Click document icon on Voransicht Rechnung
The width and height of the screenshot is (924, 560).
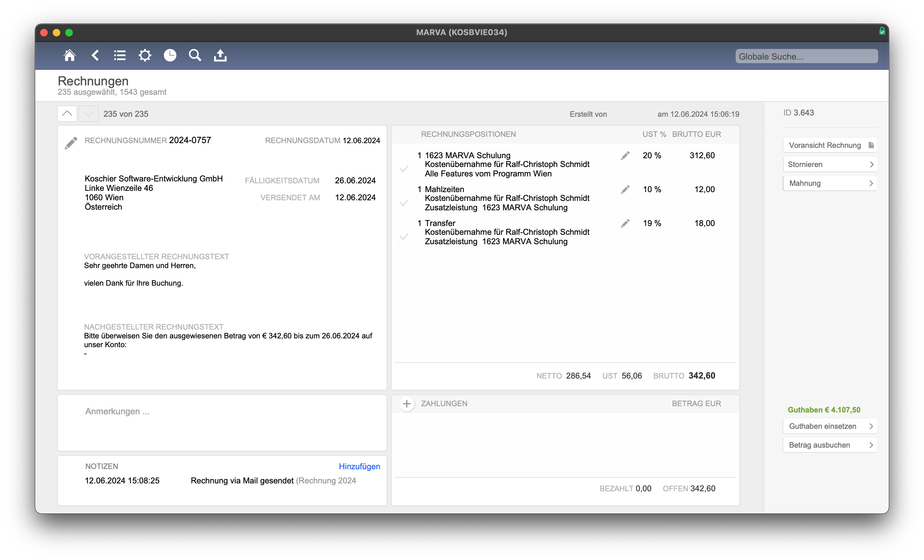tap(871, 145)
